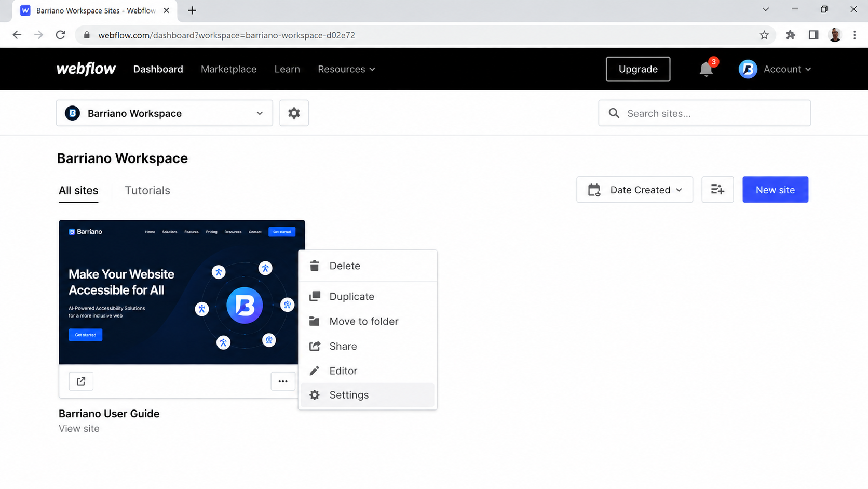868x489 pixels.
Task: Go to Dashboard in top navigation
Action: tap(158, 69)
